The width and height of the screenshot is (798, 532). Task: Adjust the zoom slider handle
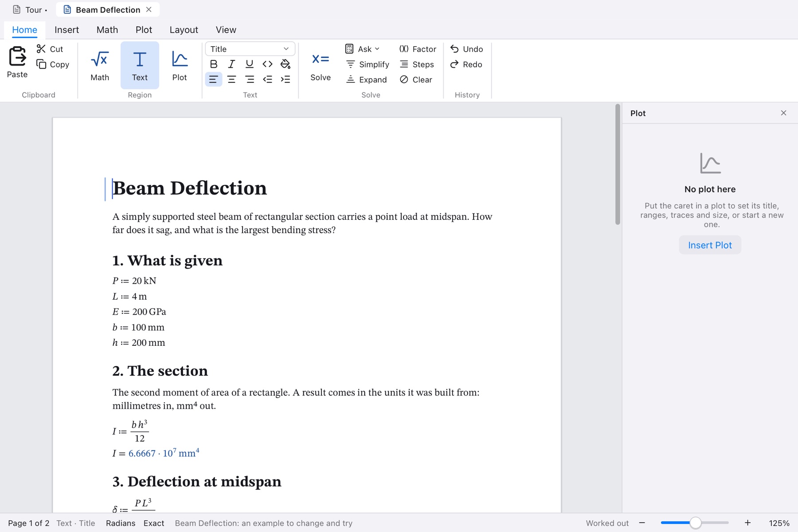[x=695, y=523]
